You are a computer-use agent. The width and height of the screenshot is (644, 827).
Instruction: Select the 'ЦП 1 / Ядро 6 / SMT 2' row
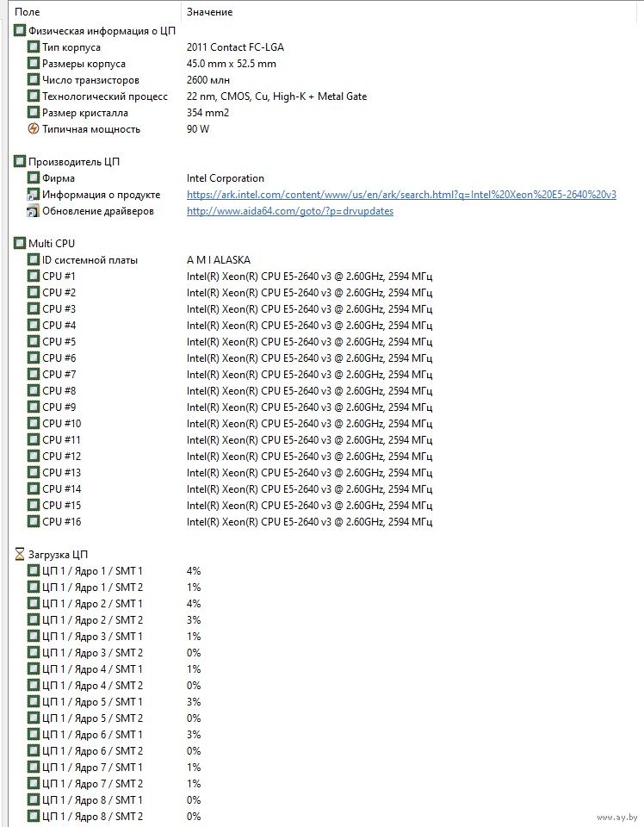[92, 750]
